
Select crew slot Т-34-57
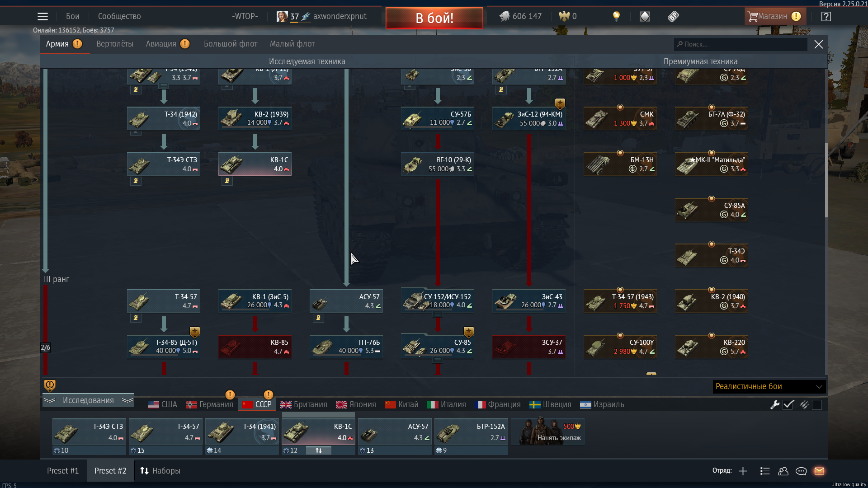(165, 432)
